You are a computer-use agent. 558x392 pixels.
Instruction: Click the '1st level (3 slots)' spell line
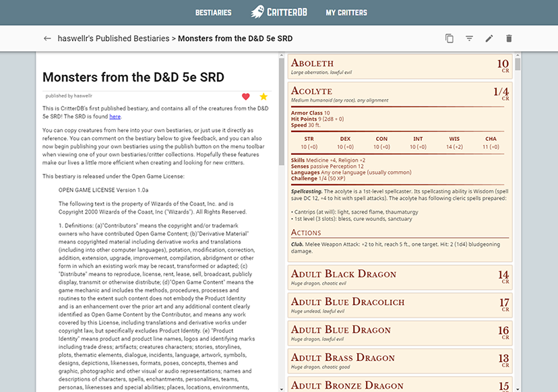351,219
